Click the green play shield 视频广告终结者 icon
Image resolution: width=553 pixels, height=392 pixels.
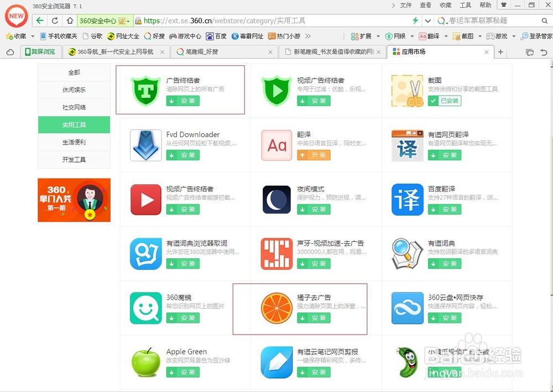click(x=277, y=91)
